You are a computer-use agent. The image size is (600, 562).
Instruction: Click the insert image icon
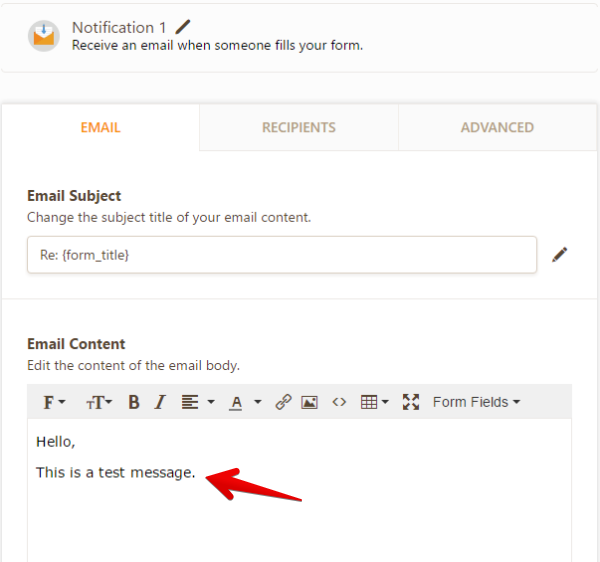[x=310, y=402]
